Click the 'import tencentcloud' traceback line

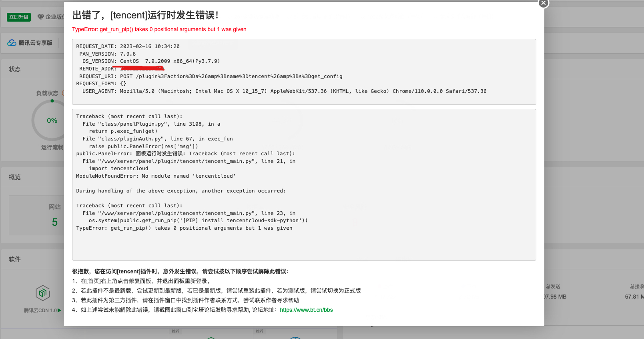click(118, 168)
